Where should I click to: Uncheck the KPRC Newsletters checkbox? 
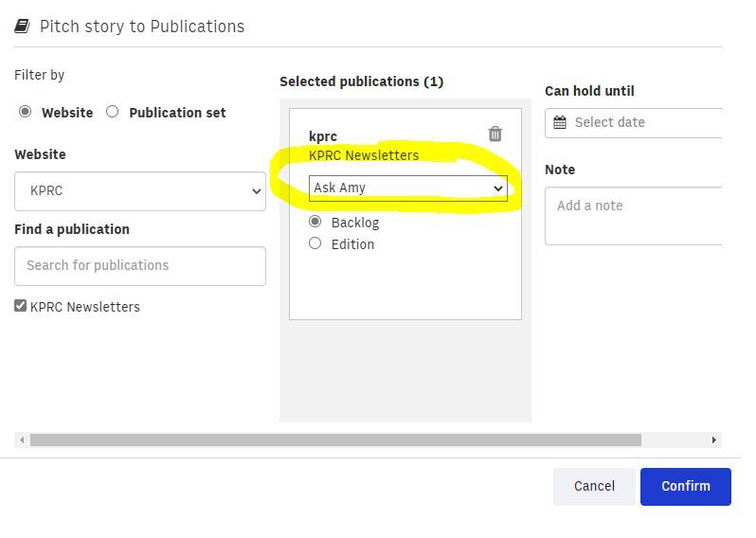pyautogui.click(x=20, y=306)
